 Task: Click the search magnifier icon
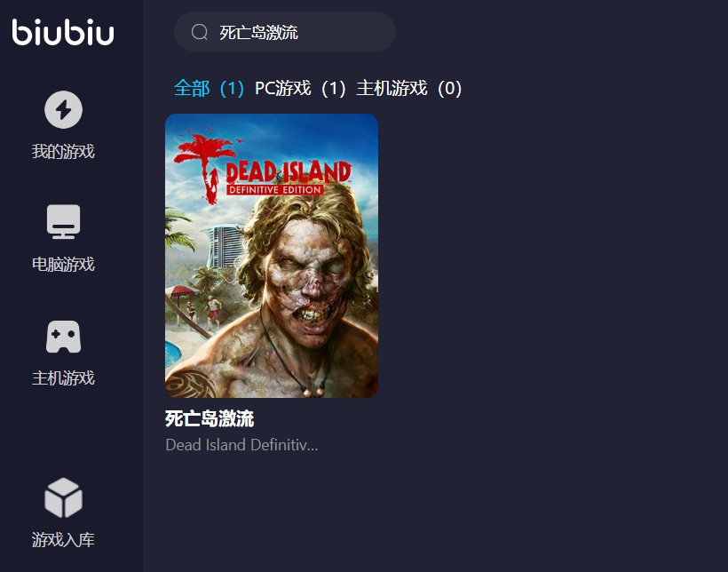(200, 32)
